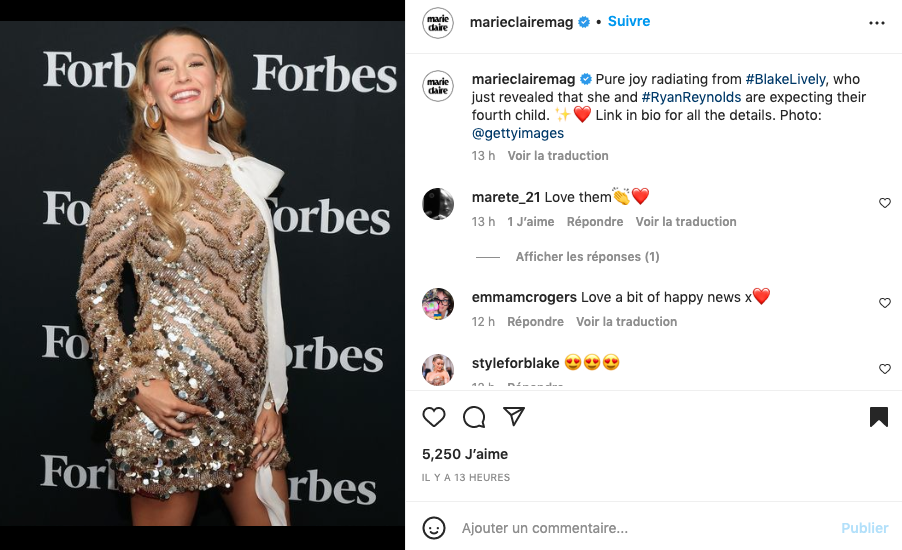Like styleforblake's comment
Viewport: 902px width, 550px height.
click(884, 369)
